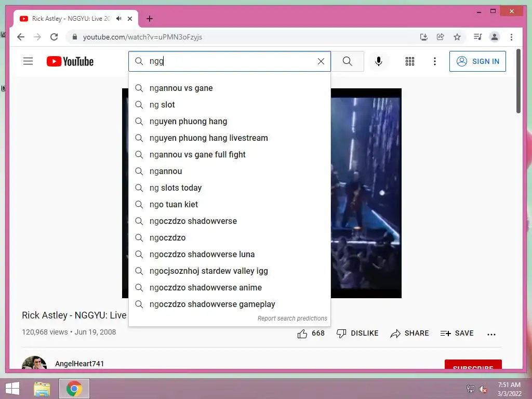Start voice search with microphone

tap(379, 61)
